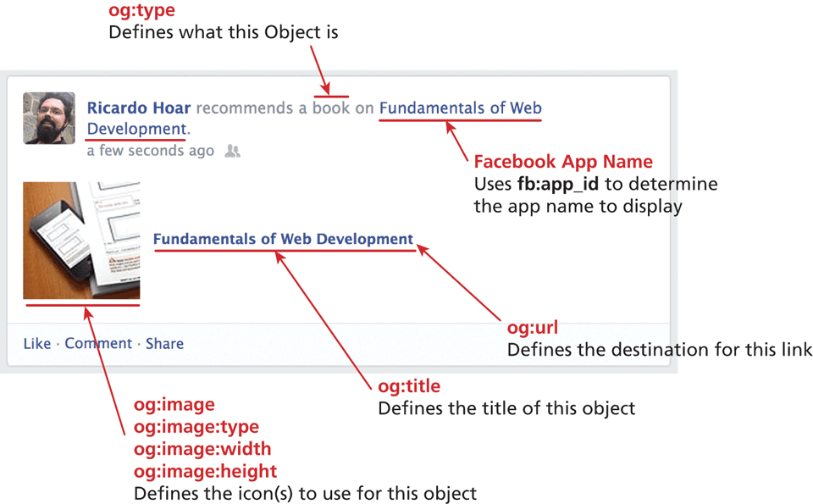Click the "og:image:height" label
The image size is (813, 504).
[205, 471]
